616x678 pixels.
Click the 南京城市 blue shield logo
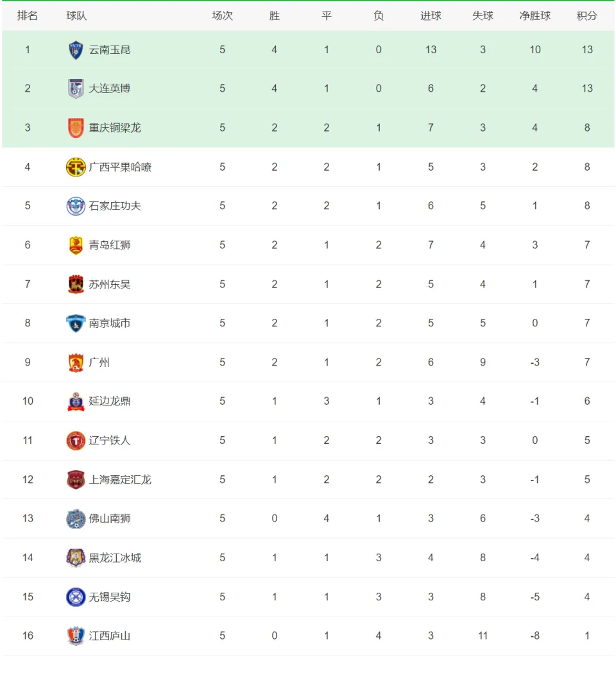tap(76, 323)
